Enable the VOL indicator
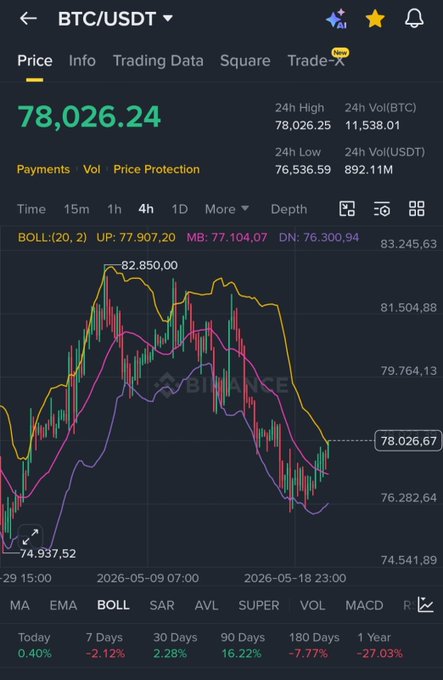 point(313,605)
